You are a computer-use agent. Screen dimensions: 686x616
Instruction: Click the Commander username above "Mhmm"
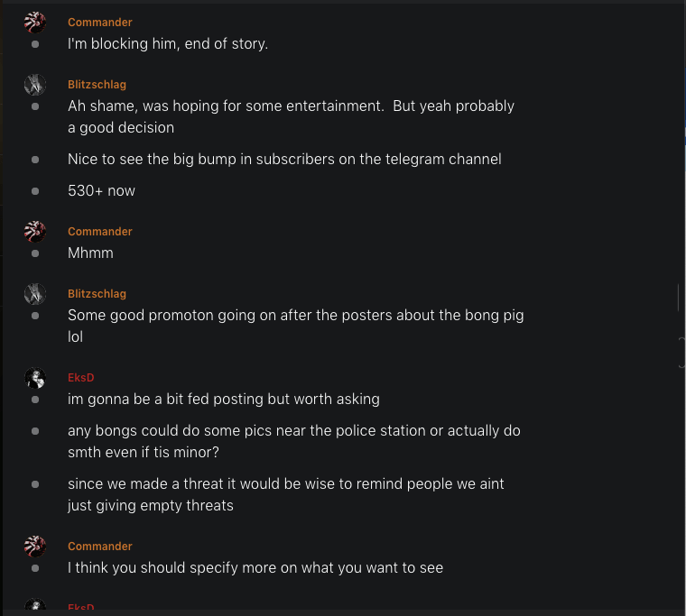(x=100, y=232)
